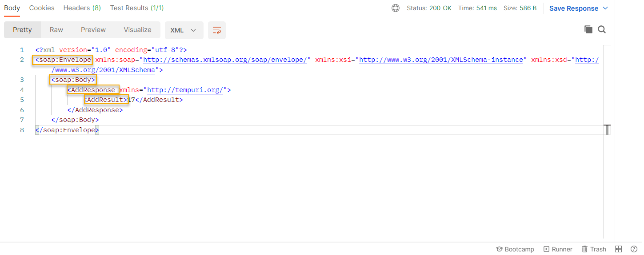Screen dimensions: 644x255
Task: Click the Time: 541 ms value
Action: click(477, 8)
